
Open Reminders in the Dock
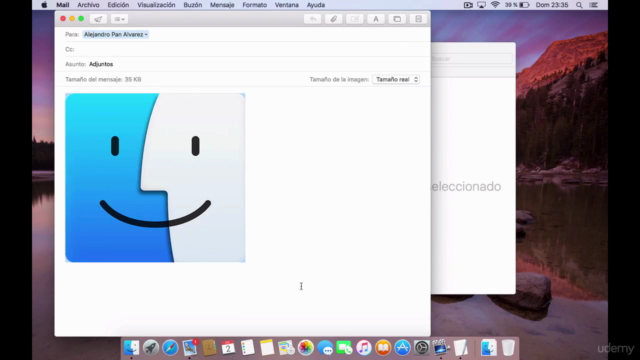click(247, 348)
